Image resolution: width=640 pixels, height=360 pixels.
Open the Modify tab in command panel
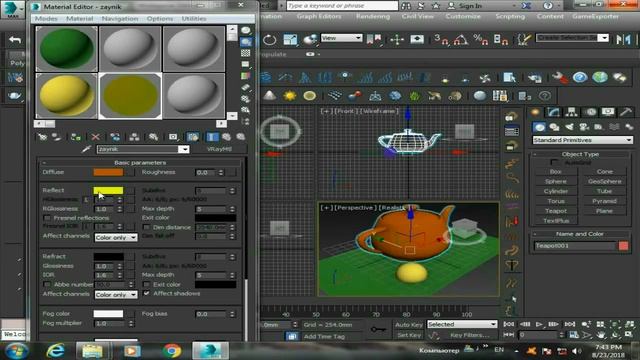point(553,112)
